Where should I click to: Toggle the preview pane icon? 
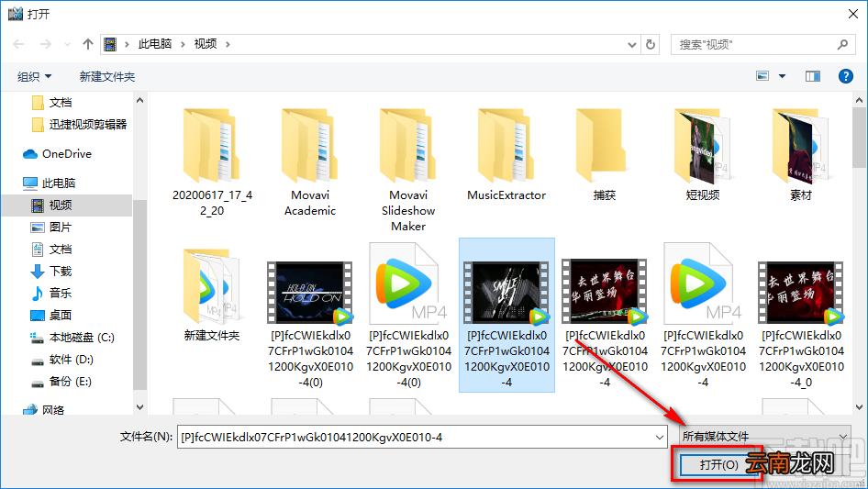pos(813,76)
